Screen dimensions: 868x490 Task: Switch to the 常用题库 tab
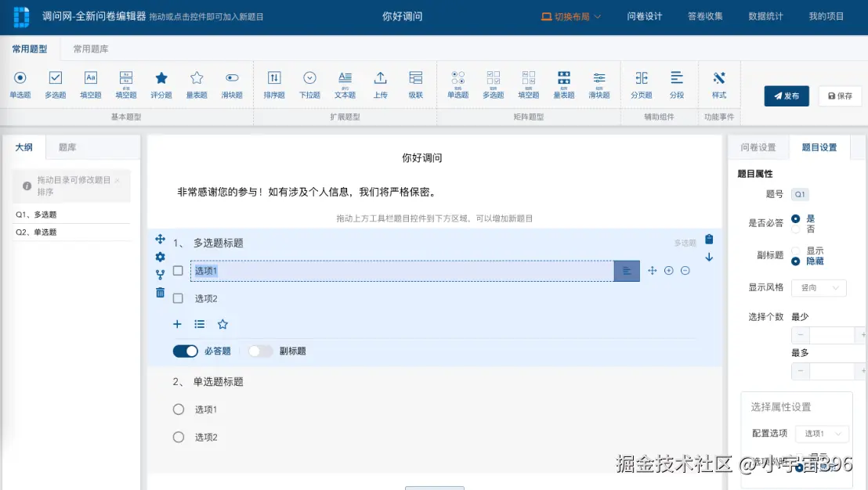click(x=91, y=49)
